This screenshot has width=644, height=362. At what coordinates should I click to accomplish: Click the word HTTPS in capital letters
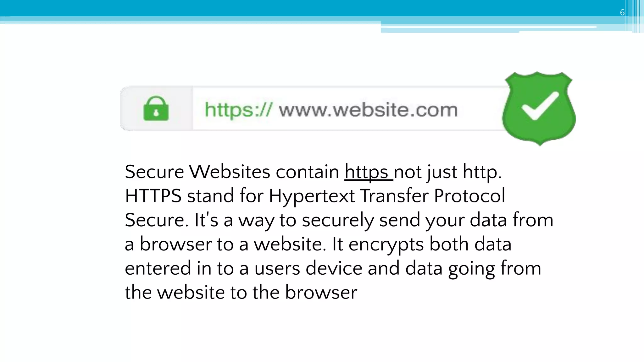point(153,196)
